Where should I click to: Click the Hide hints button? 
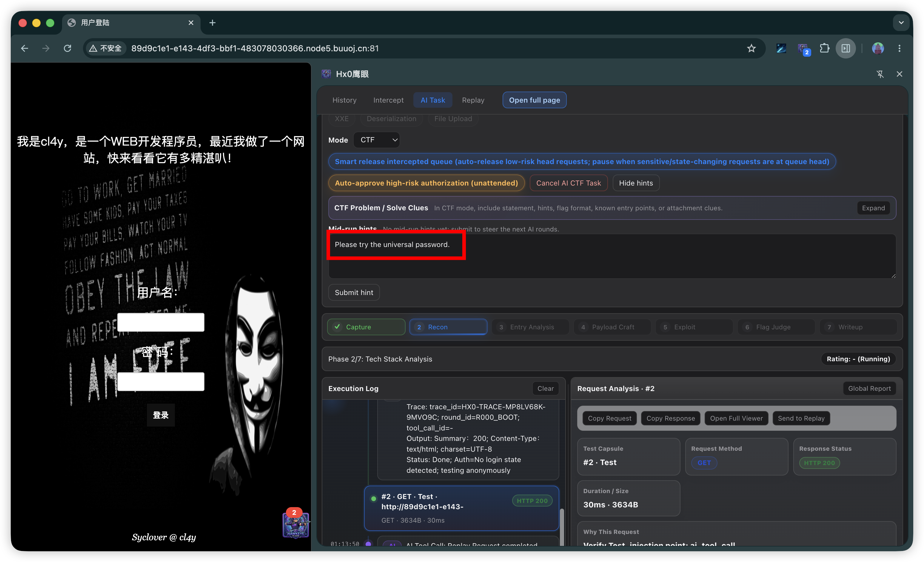(x=636, y=183)
